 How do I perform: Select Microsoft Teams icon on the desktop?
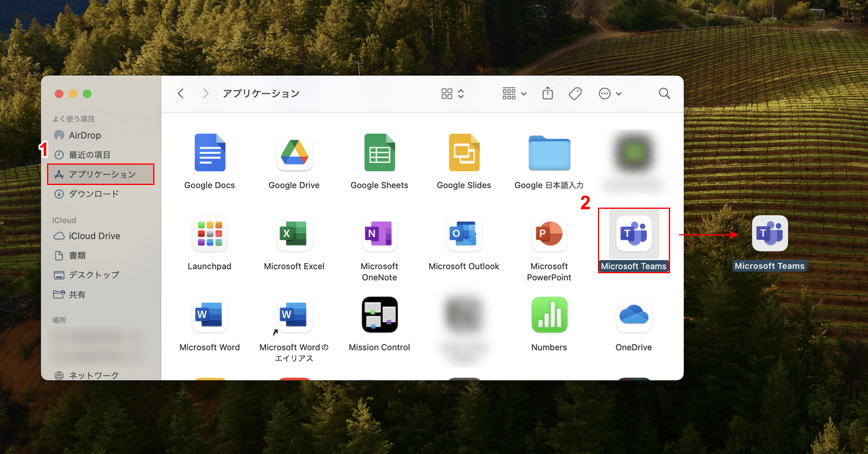pos(770,233)
